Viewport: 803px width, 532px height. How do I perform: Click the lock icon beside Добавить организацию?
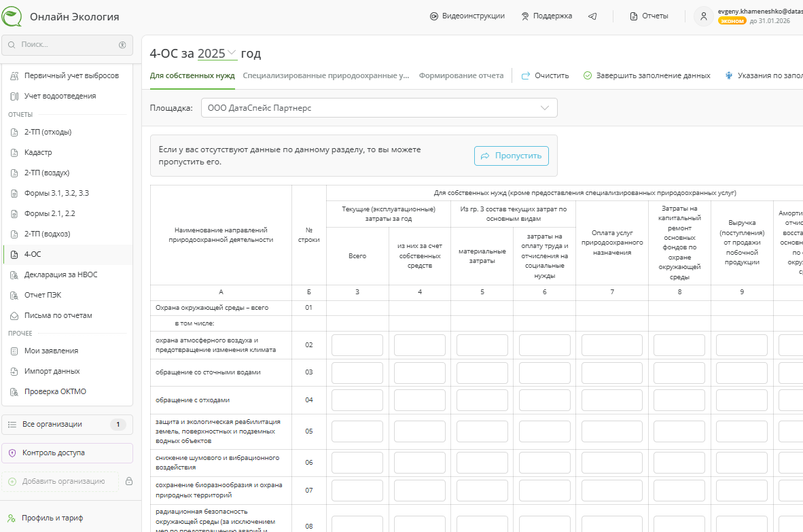click(x=128, y=482)
